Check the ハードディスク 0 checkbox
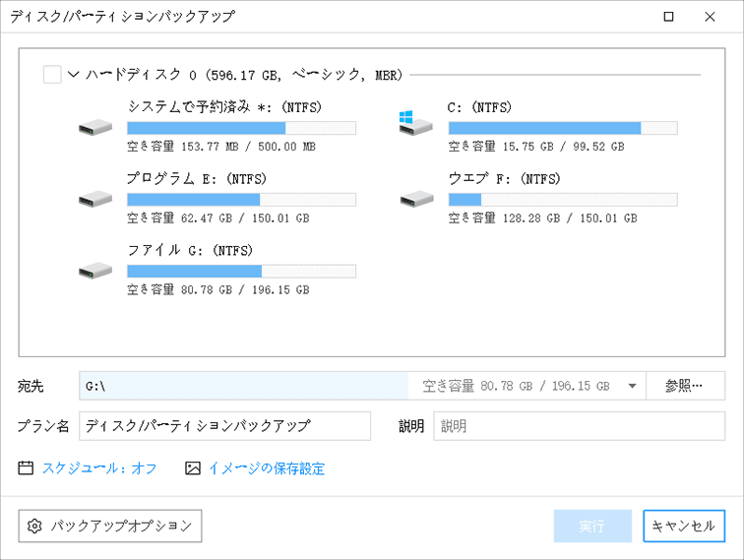This screenshot has width=744, height=560. pos(52,75)
